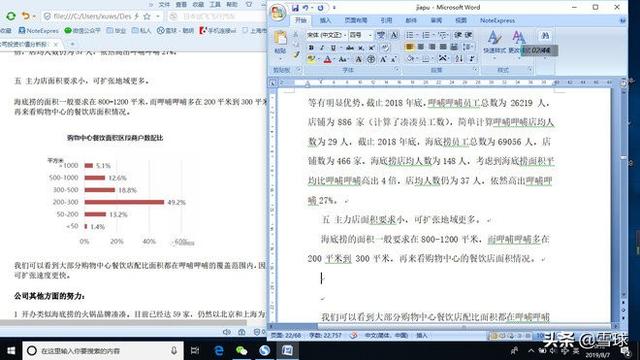Viewport: 640px width, 360px height.
Task: Apply italic formatting to text
Action: coord(322,48)
